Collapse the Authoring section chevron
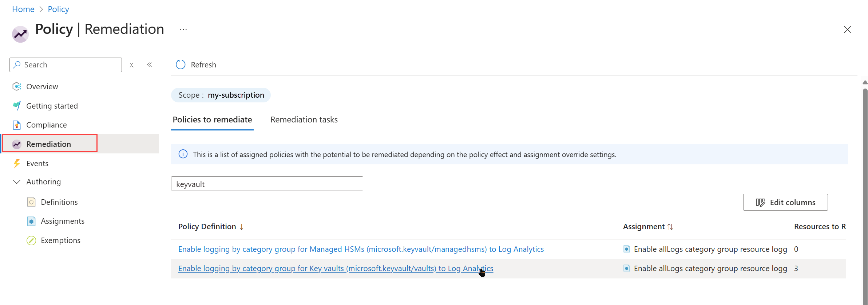Screen dimensions: 868x305 (17, 182)
